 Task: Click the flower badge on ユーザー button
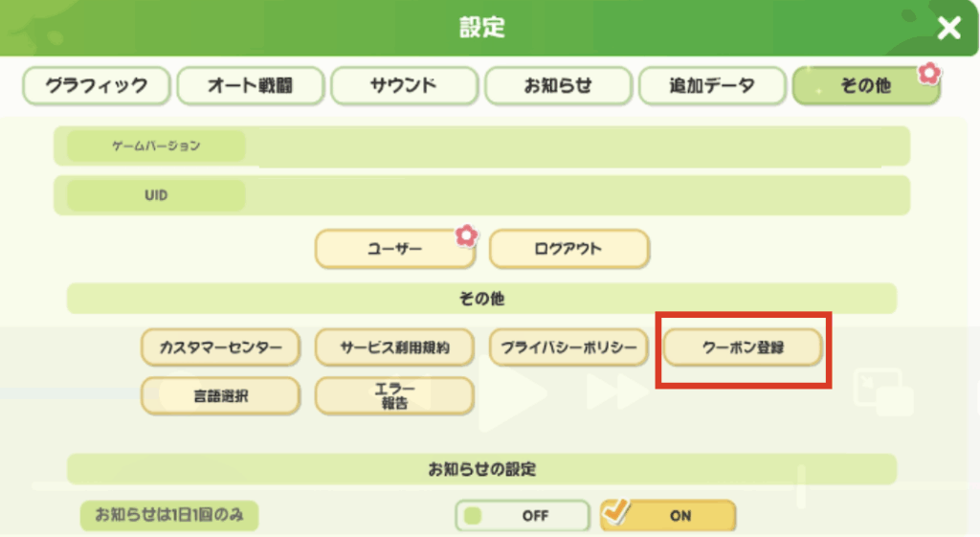pyautogui.click(x=466, y=235)
